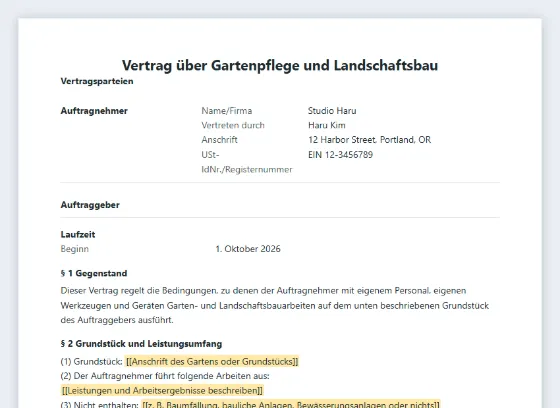The width and height of the screenshot is (560, 408).
Task: Click the USt-IdNr./Registernummer label
Action: pyautogui.click(x=247, y=162)
